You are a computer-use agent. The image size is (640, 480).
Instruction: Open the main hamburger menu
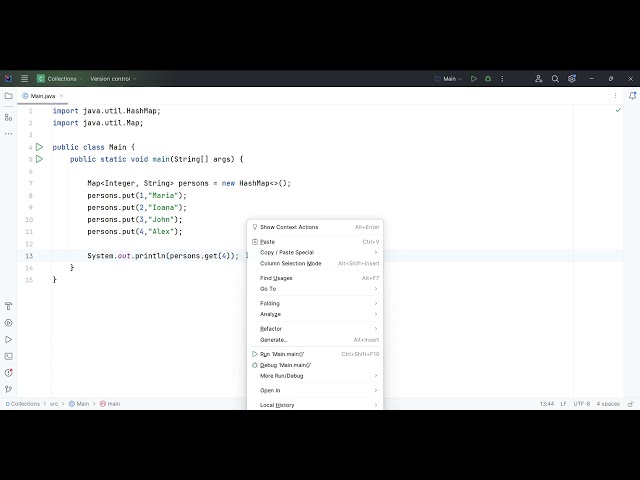24,78
